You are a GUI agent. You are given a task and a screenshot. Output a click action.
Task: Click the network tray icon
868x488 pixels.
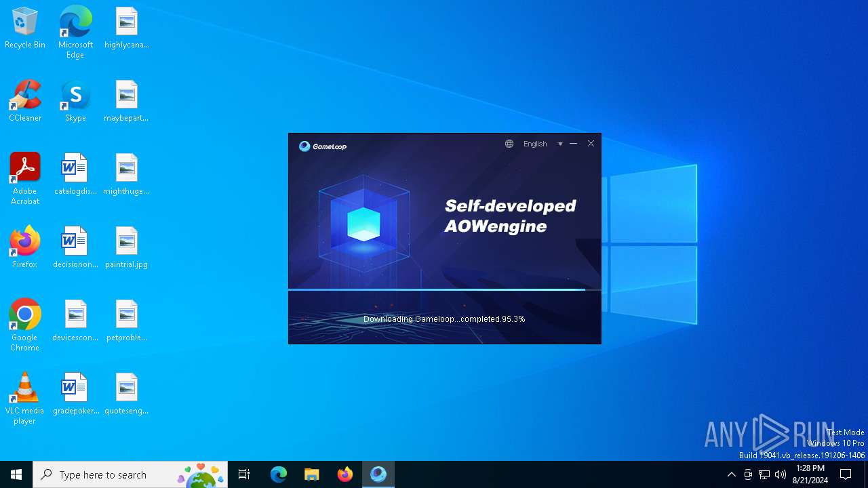coord(764,474)
